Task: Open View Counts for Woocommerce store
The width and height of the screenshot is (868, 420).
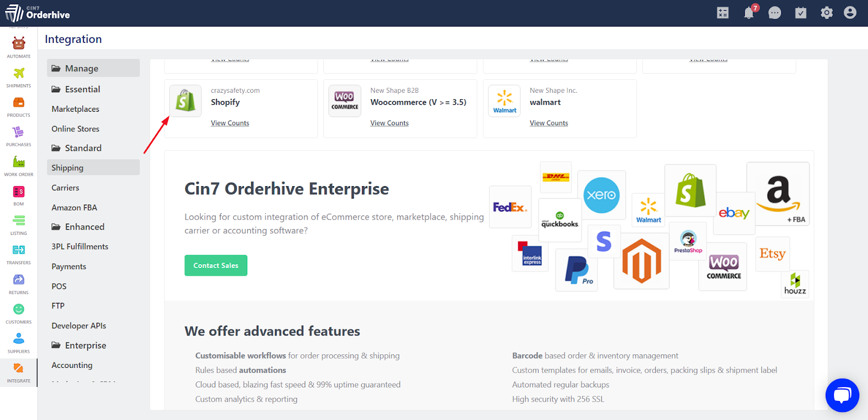Action: 390,123
